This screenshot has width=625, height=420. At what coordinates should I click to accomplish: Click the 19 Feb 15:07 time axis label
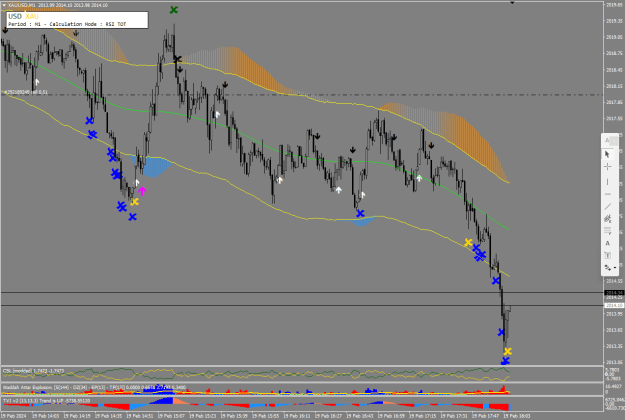(171, 416)
